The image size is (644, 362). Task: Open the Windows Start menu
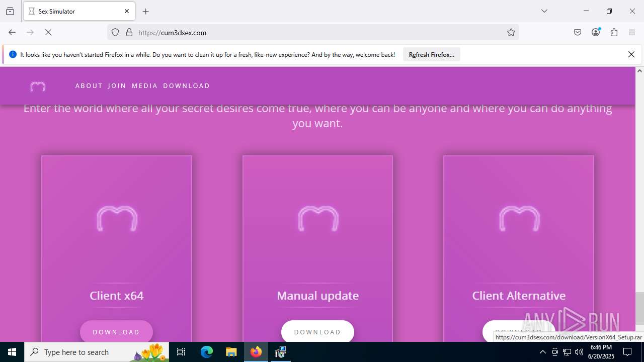pos(12,352)
